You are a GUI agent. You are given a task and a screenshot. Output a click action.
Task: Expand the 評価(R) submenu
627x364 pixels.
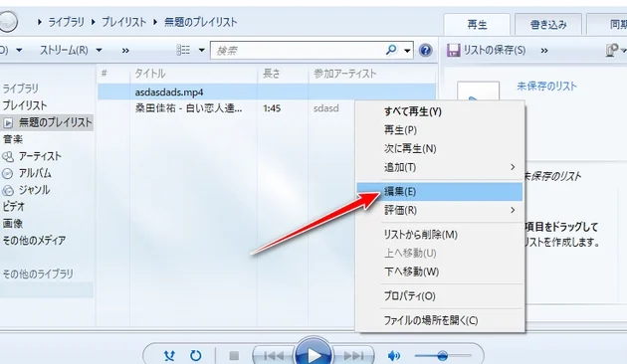(440, 210)
